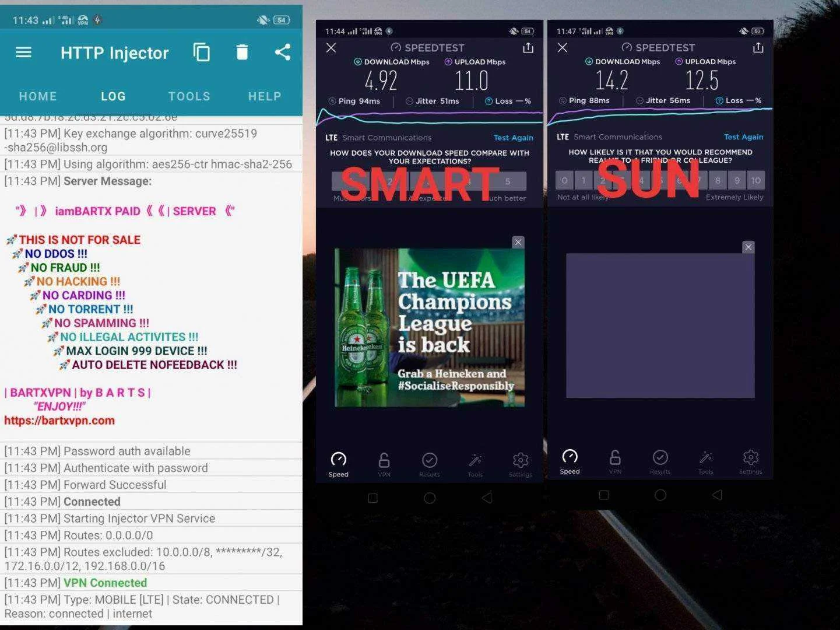
Task: Tap Android back triangle under SMART screen
Action: point(487,498)
